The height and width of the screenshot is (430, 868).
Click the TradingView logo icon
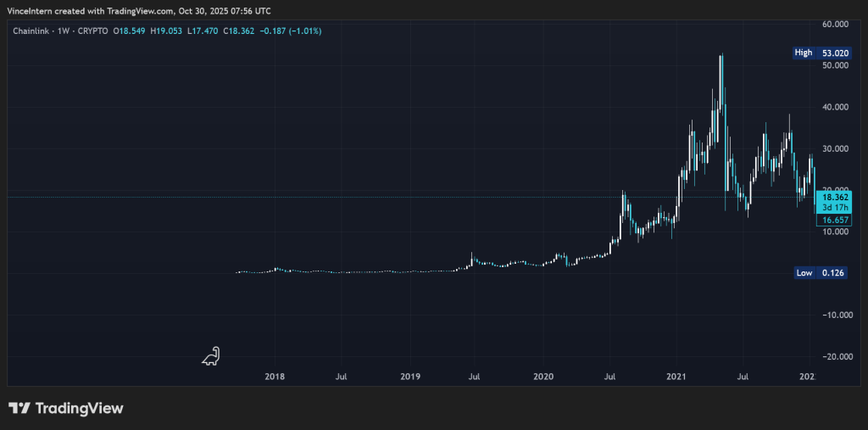click(x=19, y=408)
